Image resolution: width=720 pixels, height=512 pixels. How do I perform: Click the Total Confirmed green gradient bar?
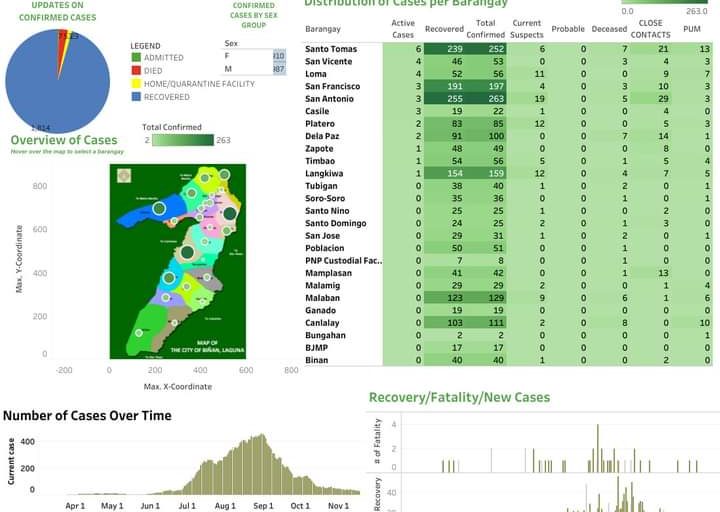pos(184,141)
